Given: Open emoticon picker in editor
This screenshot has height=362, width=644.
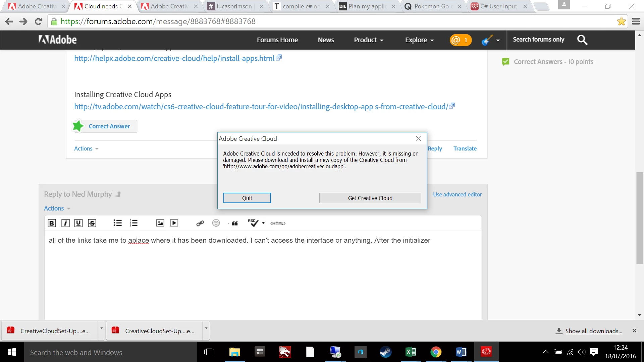Looking at the screenshot, I should click(216, 223).
